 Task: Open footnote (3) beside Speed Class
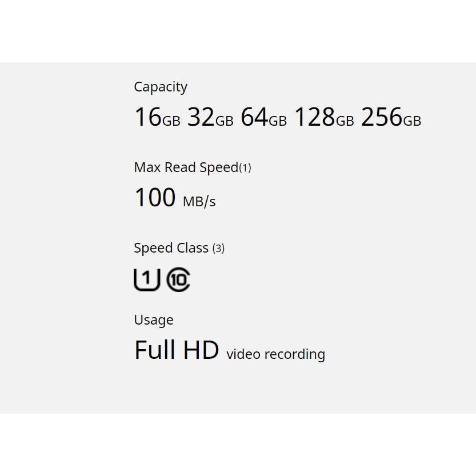[218, 249]
